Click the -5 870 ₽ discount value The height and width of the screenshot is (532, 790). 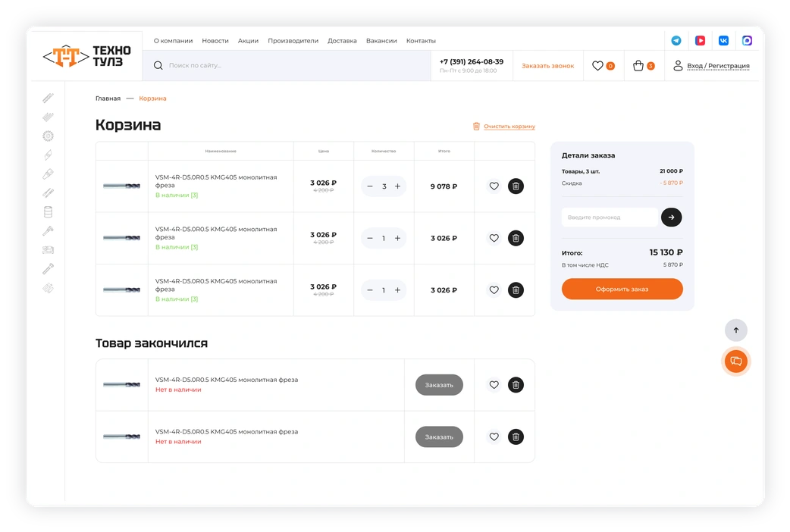pos(671,183)
